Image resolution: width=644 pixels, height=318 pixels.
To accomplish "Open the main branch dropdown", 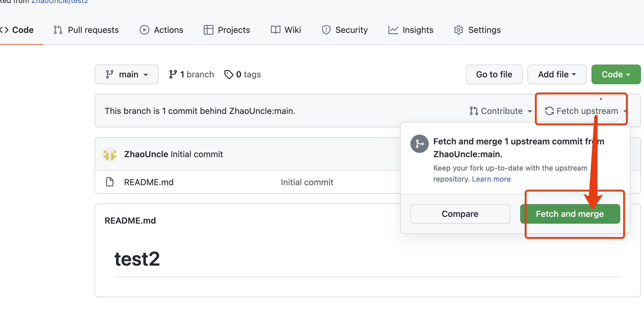I will coord(127,74).
